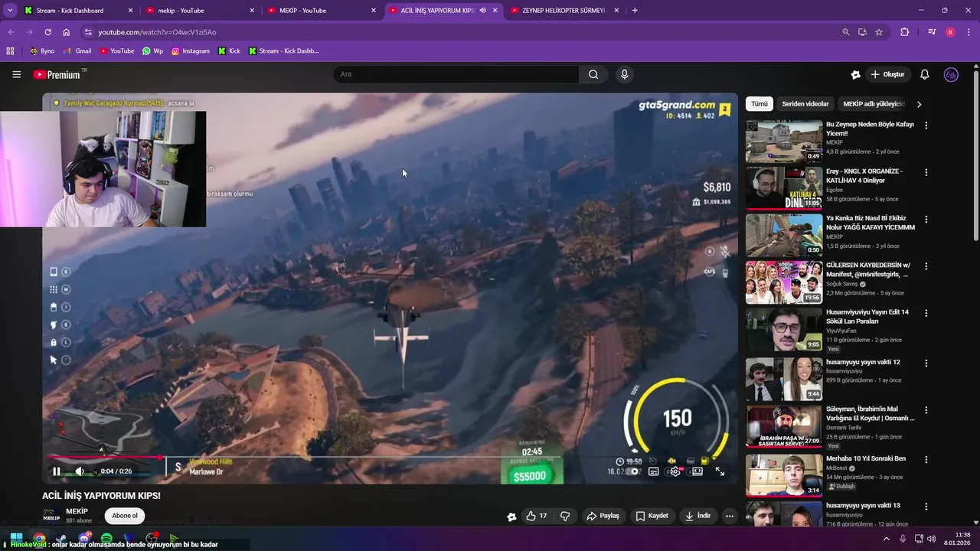Toggle the autoplay switch in player

point(632,471)
